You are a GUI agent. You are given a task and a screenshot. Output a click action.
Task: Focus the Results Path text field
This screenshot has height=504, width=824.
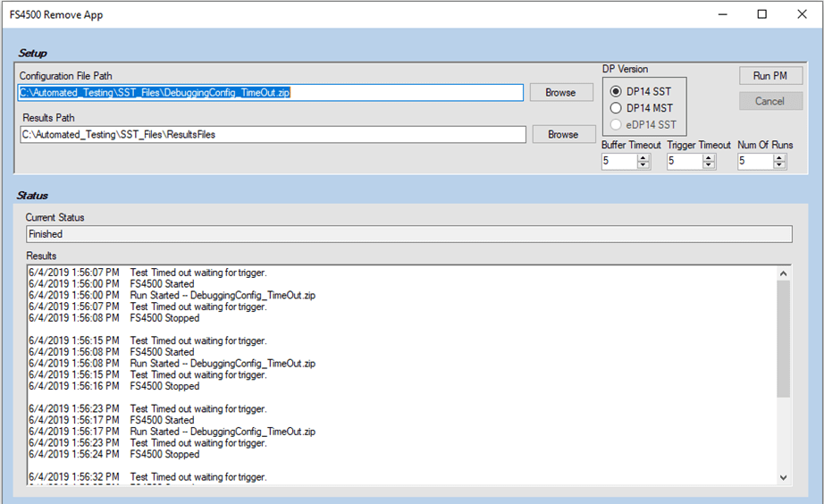click(273, 135)
